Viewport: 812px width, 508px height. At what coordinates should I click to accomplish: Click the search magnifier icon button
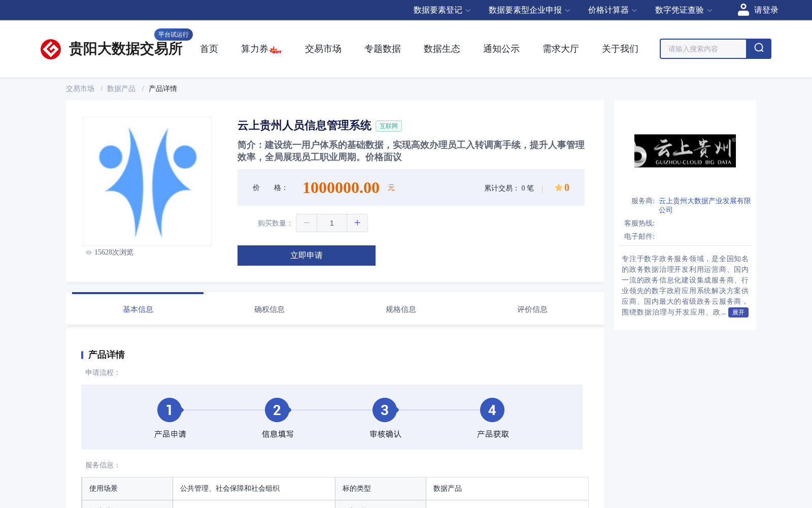[759, 49]
